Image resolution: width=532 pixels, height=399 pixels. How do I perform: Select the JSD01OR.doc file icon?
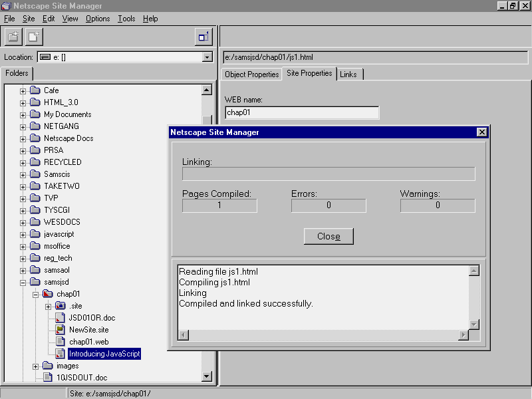pos(60,318)
